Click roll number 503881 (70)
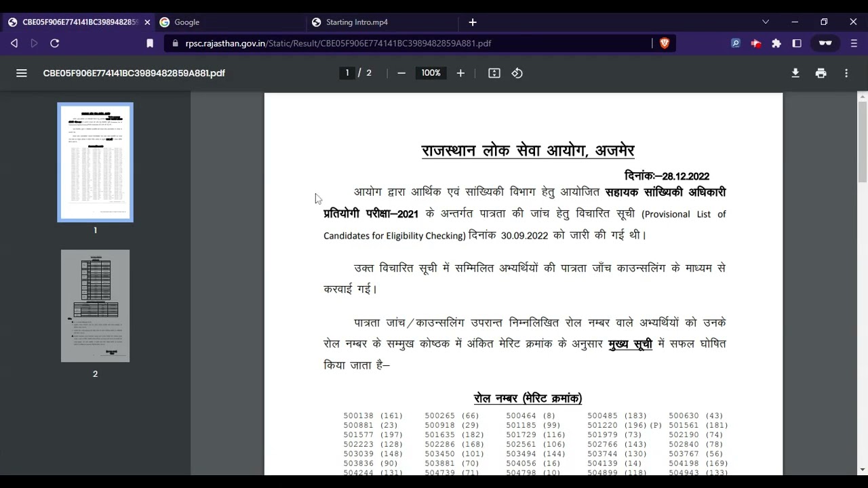868x488 pixels. pyautogui.click(x=452, y=464)
